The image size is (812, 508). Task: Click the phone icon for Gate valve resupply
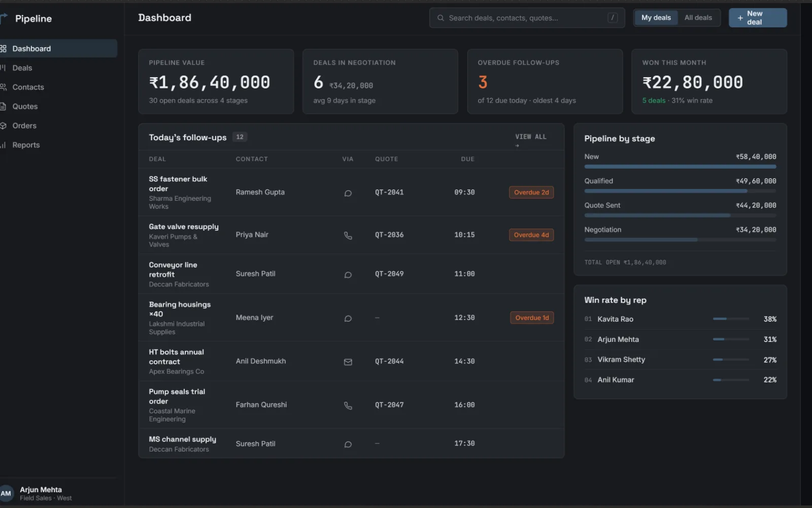(x=348, y=236)
